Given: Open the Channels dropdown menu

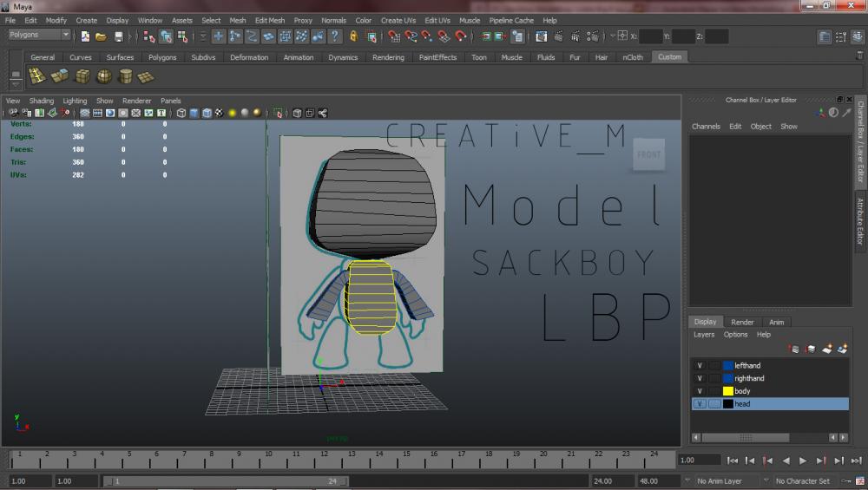Looking at the screenshot, I should pos(706,126).
